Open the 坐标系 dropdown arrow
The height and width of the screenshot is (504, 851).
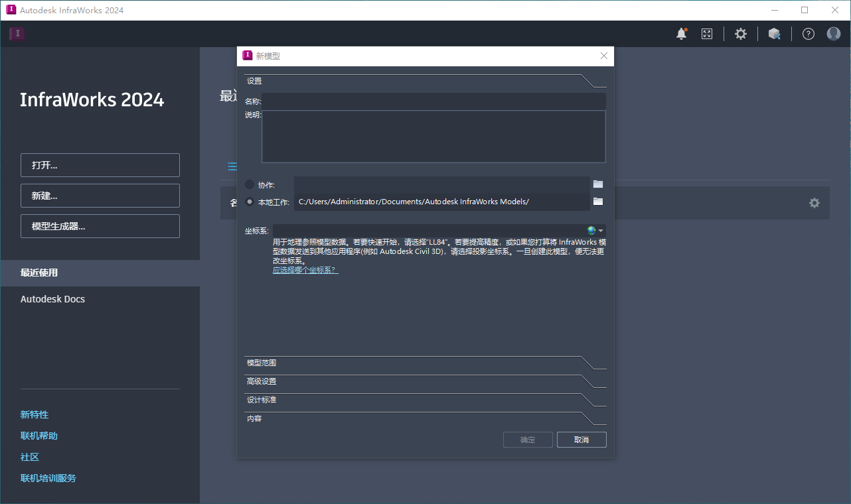tap(601, 231)
